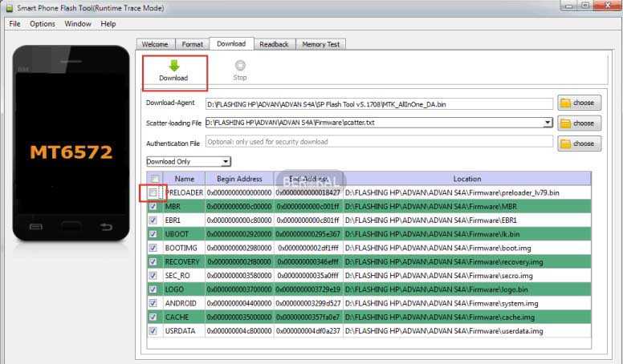Viewport: 623px width, 364px height.
Task: Open the File menu
Action: (x=14, y=24)
